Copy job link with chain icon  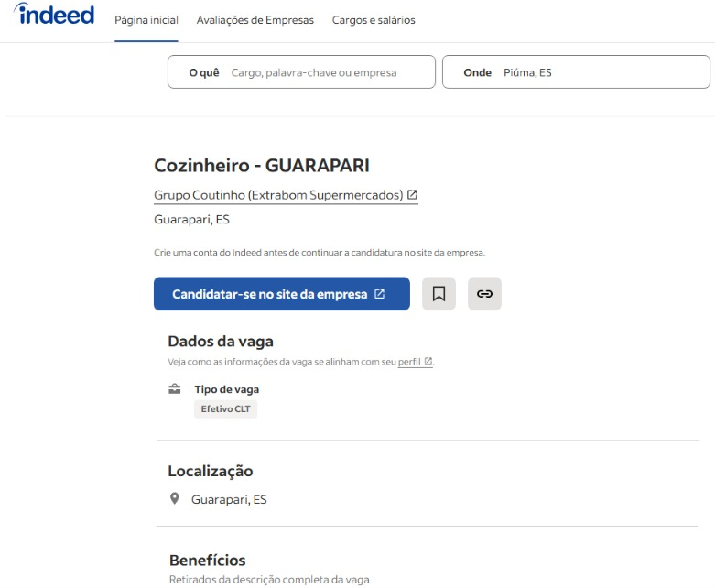click(484, 294)
